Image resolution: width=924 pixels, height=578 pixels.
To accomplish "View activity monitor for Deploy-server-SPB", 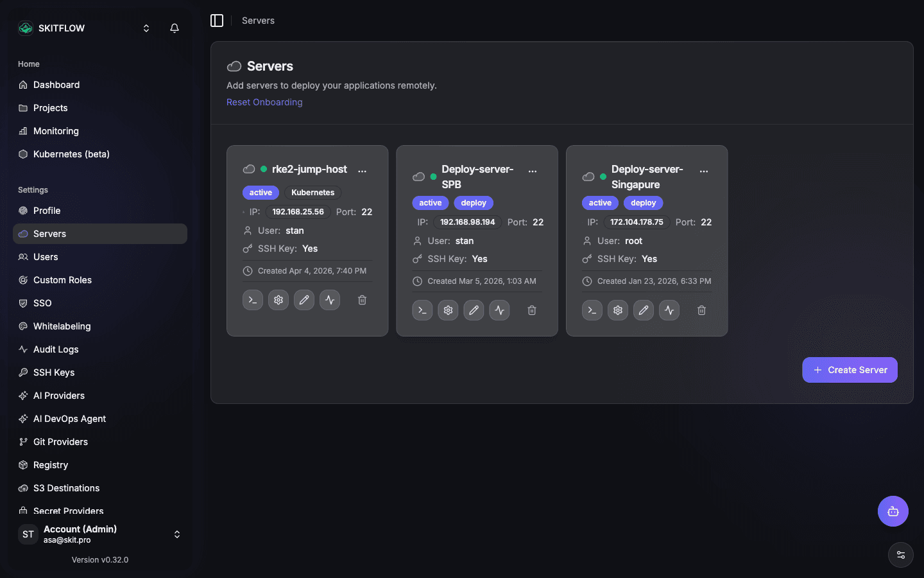I will (499, 310).
